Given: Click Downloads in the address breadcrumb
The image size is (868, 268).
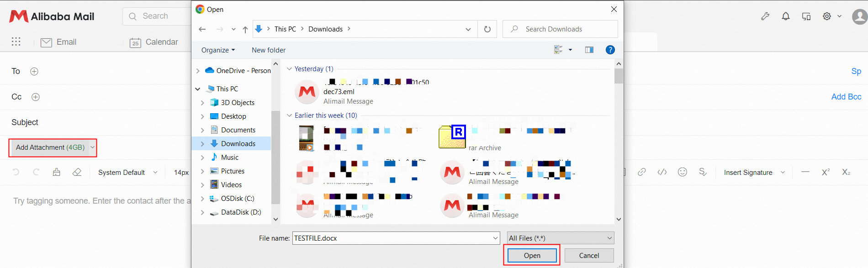Looking at the screenshot, I should (325, 29).
